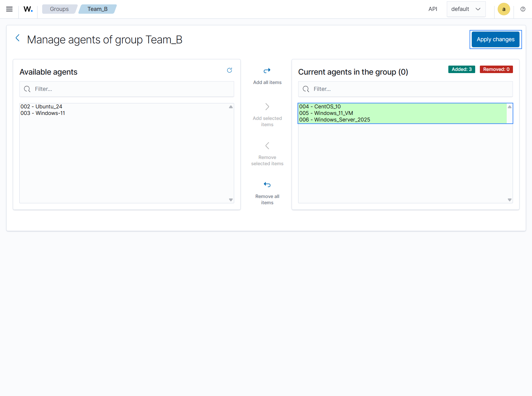Click the magnifier icon in available agents filter
This screenshot has height=396, width=532.
point(27,89)
